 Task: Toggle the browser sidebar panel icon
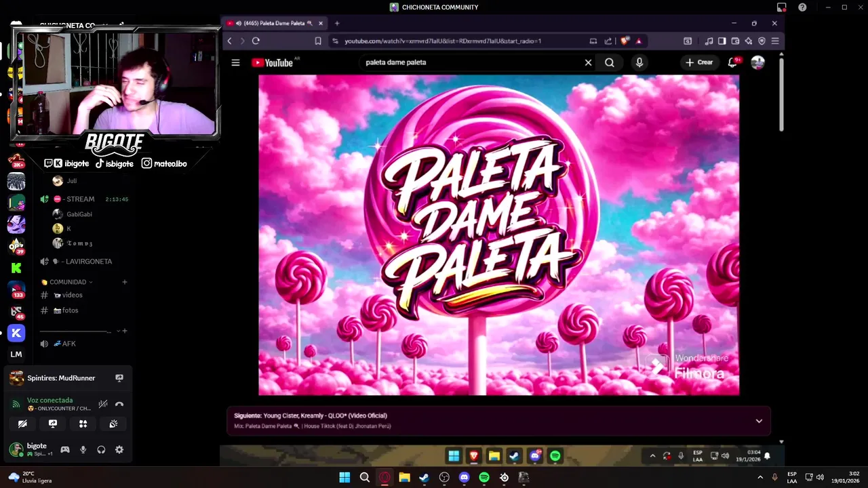(x=722, y=41)
